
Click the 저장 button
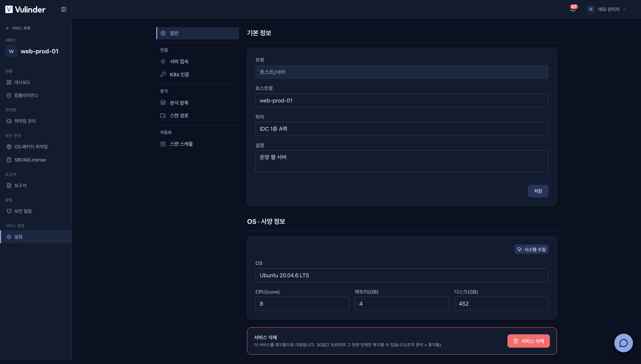(x=538, y=191)
